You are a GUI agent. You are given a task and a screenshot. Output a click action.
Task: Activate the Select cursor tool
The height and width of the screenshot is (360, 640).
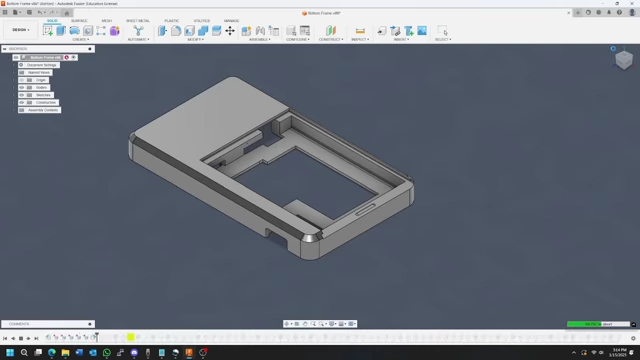click(x=442, y=31)
